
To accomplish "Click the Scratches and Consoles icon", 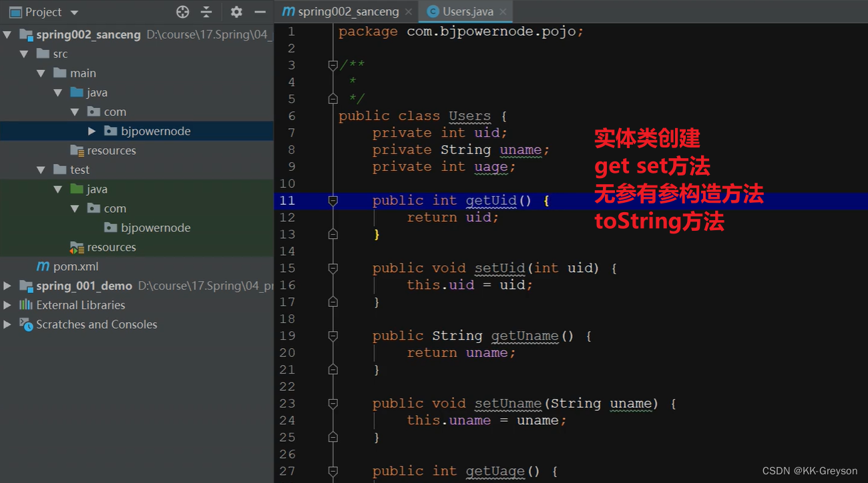I will coord(26,324).
